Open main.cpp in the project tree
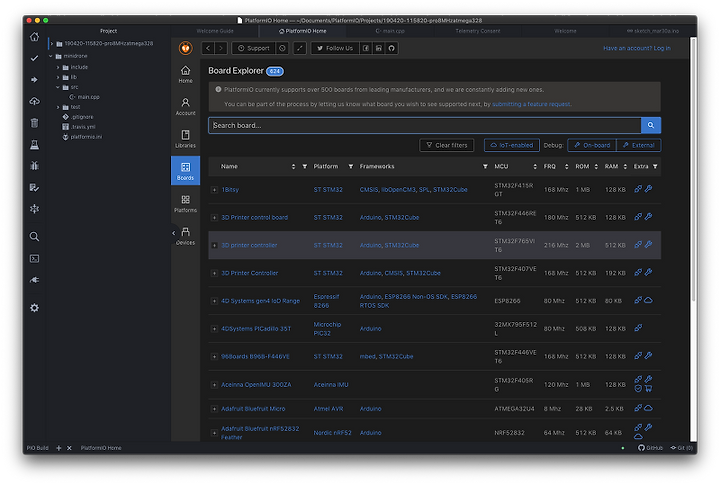Screen dimensions: 720x485 click(84, 97)
